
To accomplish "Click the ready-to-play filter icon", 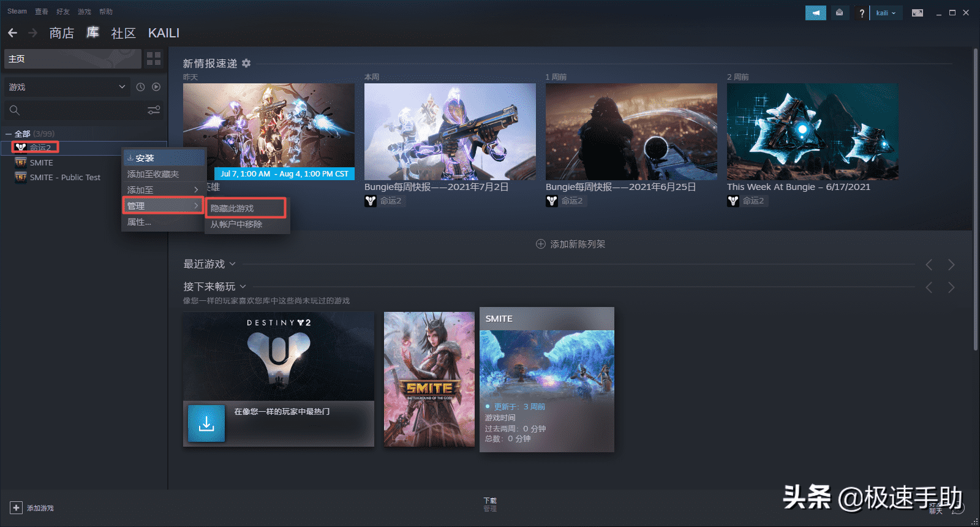I will click(x=156, y=87).
